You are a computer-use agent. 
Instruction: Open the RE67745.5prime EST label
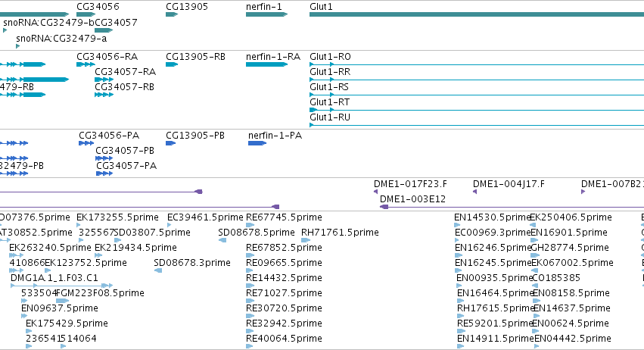(x=284, y=217)
